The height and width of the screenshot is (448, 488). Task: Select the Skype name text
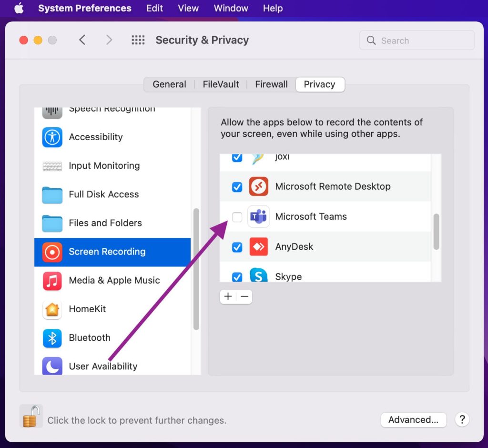click(x=288, y=276)
